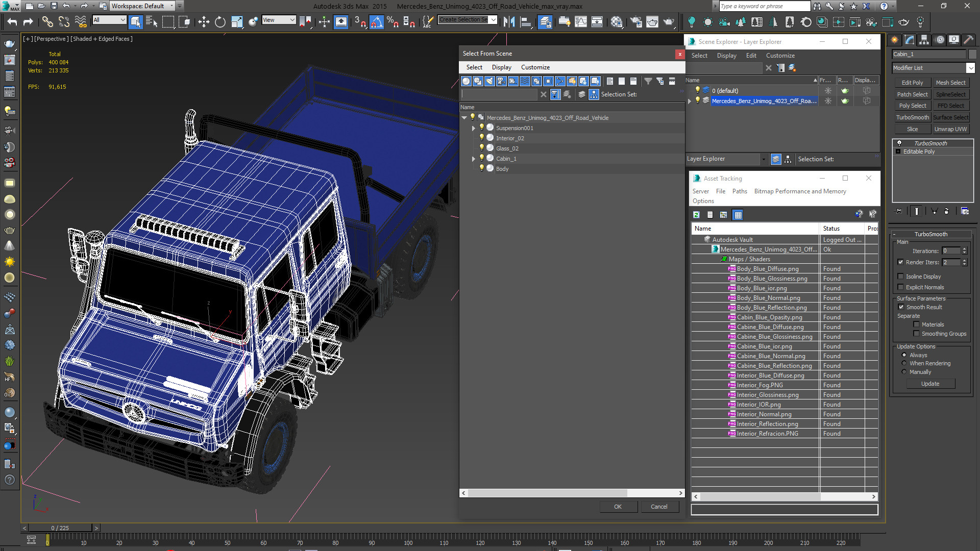Select the When Rendering update option
This screenshot has width=980, height=551.
[x=904, y=363]
